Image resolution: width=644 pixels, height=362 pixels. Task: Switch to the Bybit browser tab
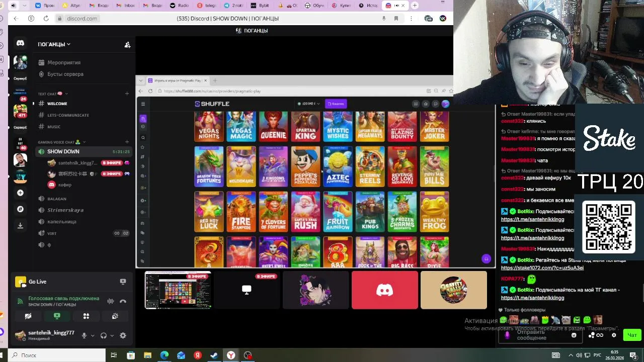coord(260,6)
